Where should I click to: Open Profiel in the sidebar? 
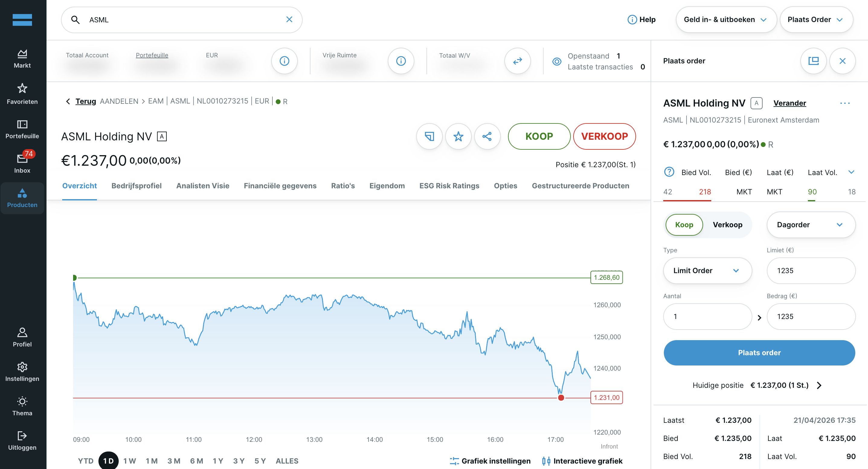click(x=22, y=337)
